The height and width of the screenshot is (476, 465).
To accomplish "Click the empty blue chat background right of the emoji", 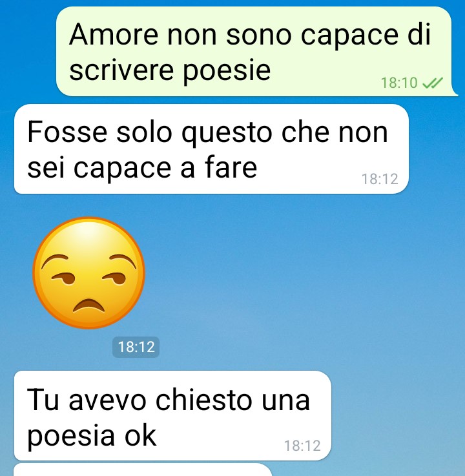I will [x=304, y=273].
